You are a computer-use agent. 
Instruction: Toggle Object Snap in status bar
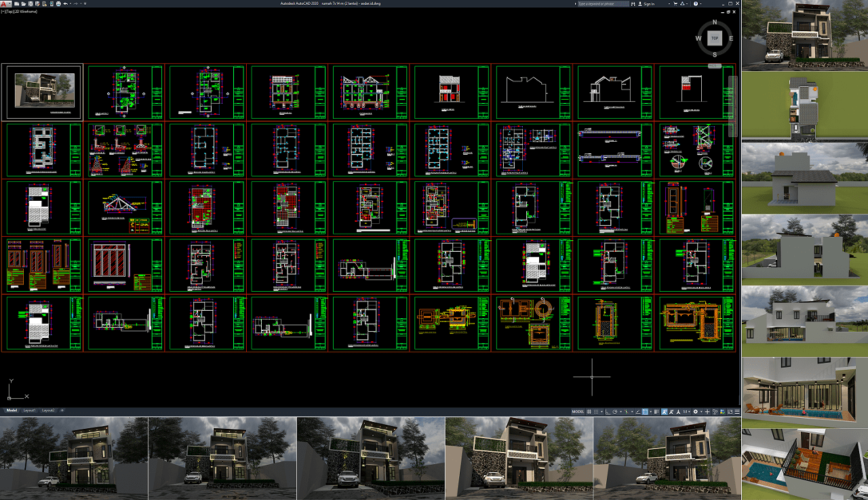645,412
